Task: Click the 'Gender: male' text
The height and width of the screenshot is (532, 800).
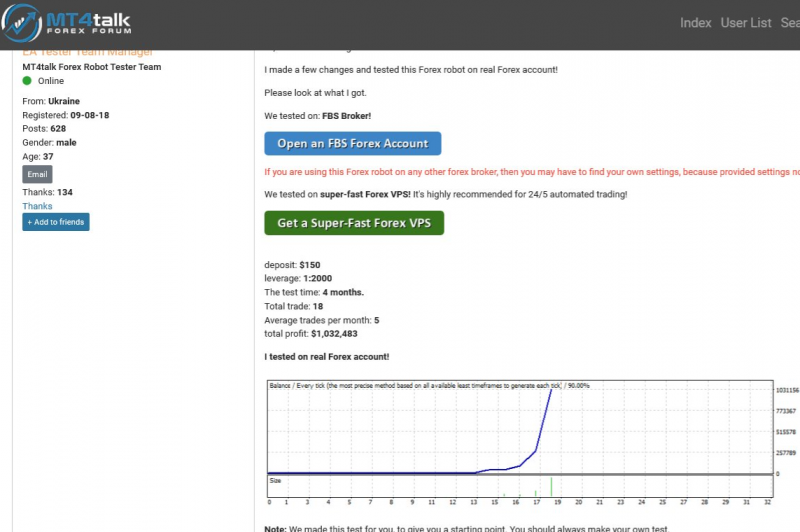Action: (x=49, y=142)
